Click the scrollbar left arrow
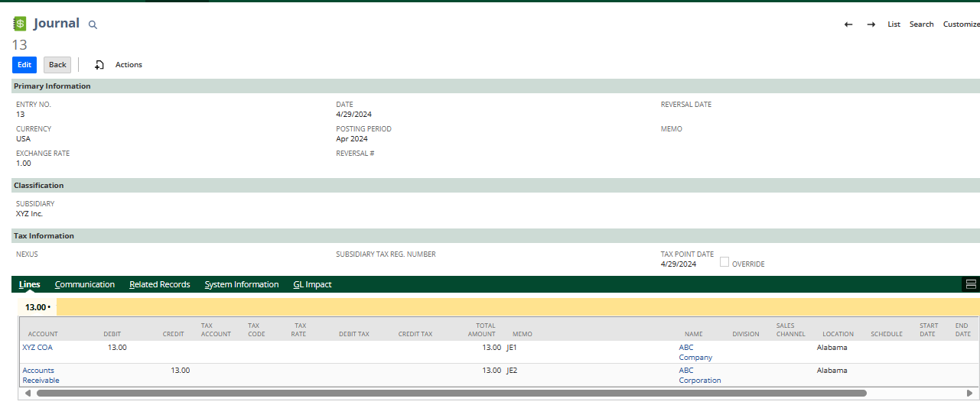This screenshot has height=405, width=980. tap(28, 394)
